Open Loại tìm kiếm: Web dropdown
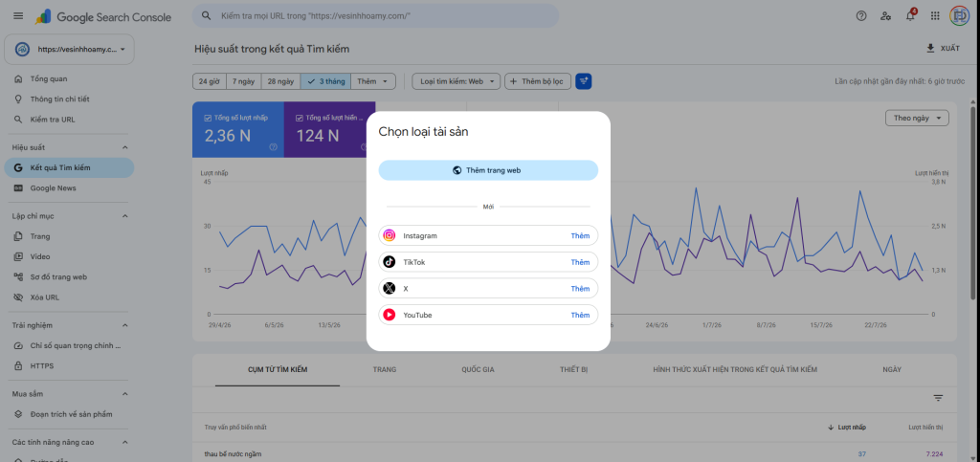The width and height of the screenshot is (980, 462). click(x=457, y=81)
